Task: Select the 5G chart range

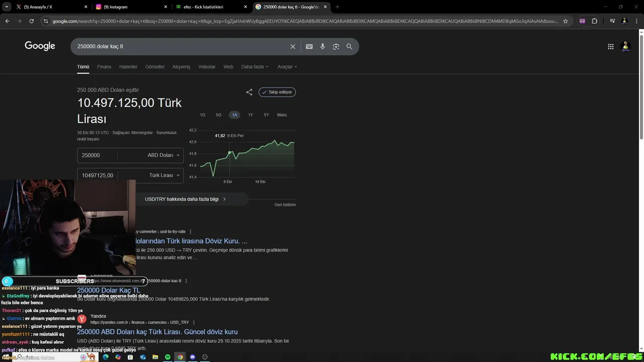Action: point(218,115)
